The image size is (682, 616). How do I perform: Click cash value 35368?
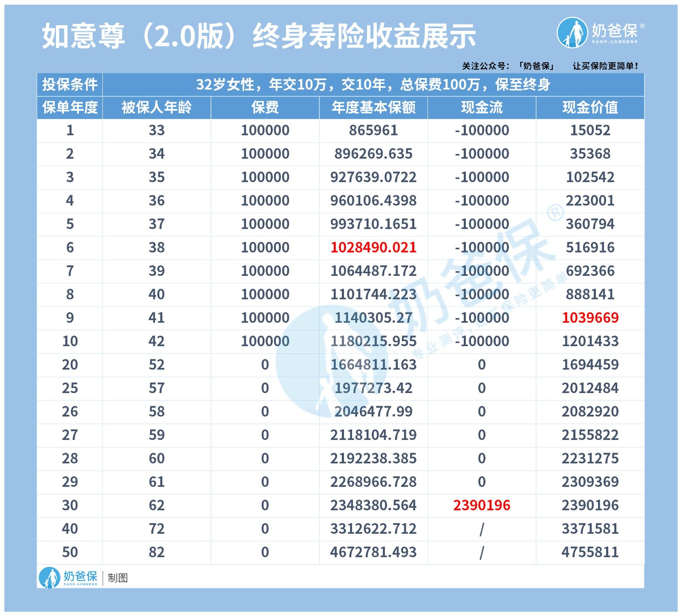pos(590,154)
